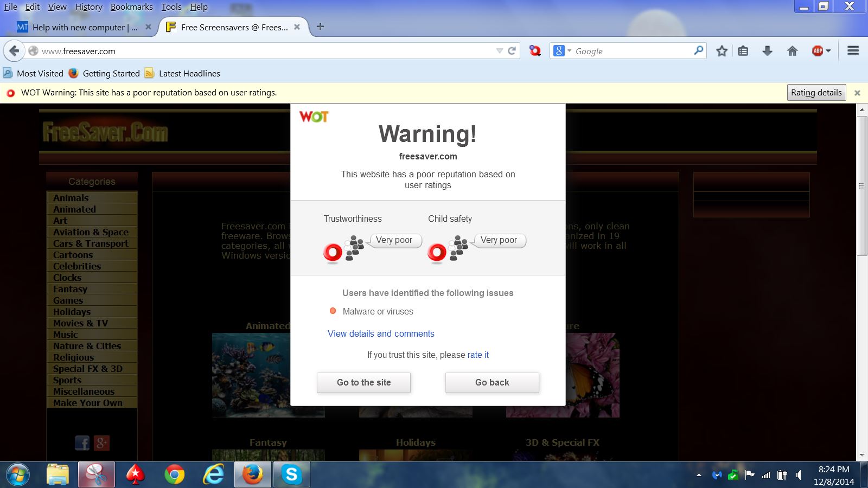
Task: Expand the Adblock Plus dropdown arrow
Action: pos(828,51)
